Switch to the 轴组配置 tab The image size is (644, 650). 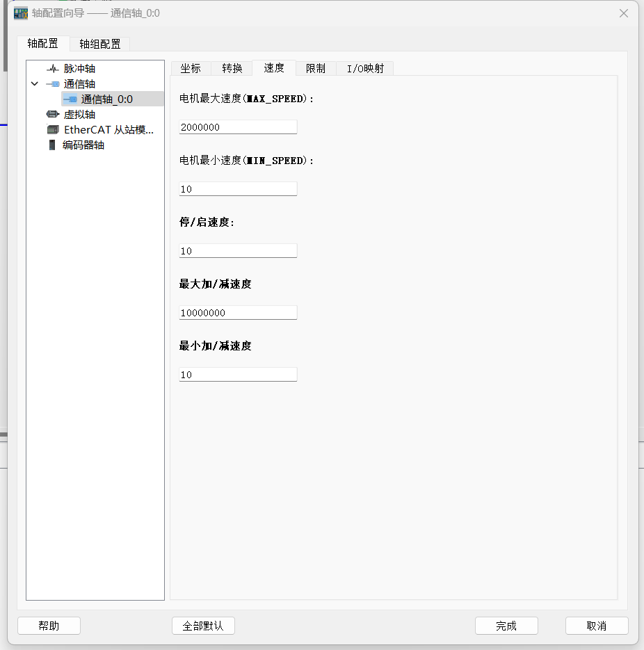(100, 44)
